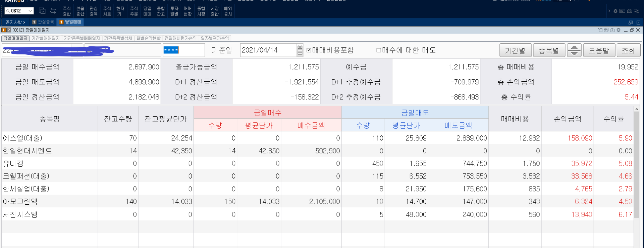Open 해외증시 from the toolbar

228,11
